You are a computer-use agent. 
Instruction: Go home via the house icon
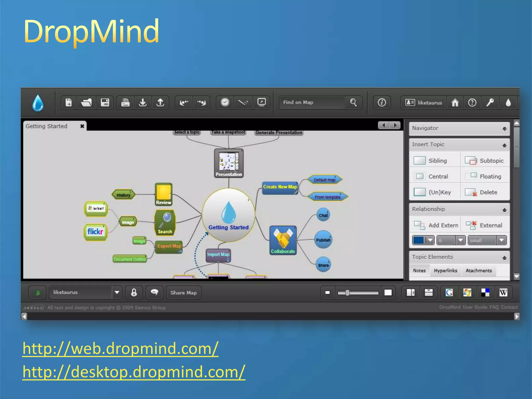coord(455,103)
